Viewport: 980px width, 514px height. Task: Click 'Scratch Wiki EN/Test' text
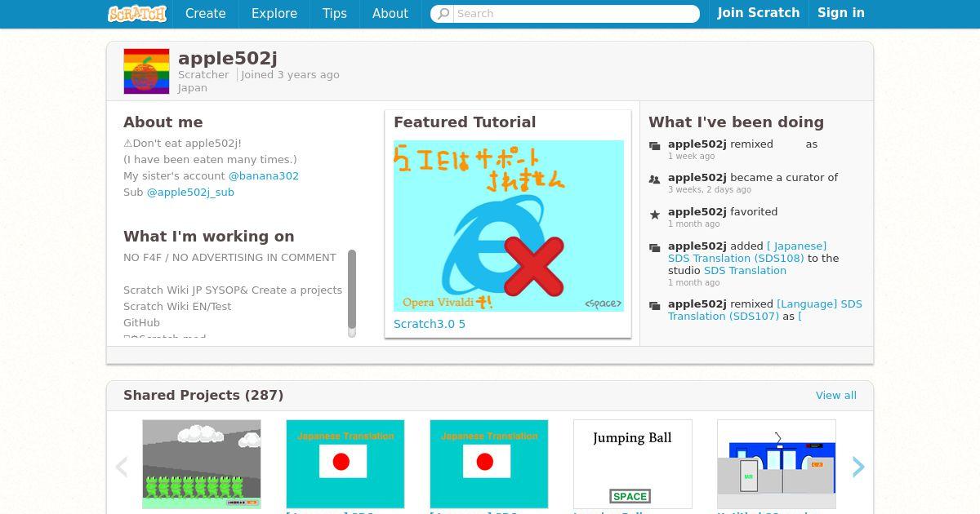(x=177, y=307)
